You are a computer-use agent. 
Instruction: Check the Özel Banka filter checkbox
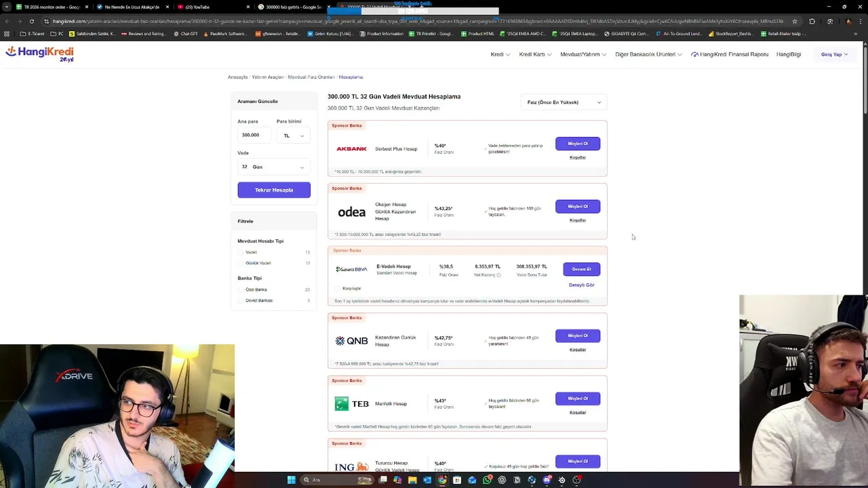coord(241,289)
